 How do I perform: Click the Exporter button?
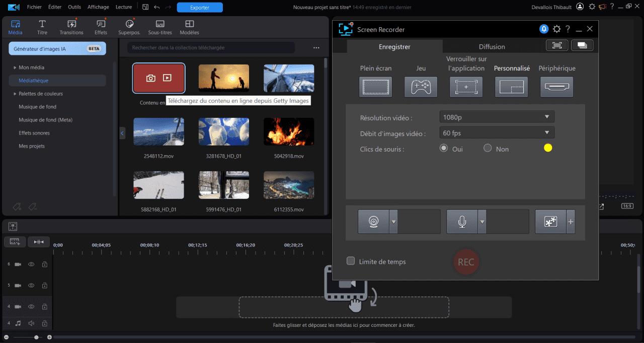tap(200, 7)
